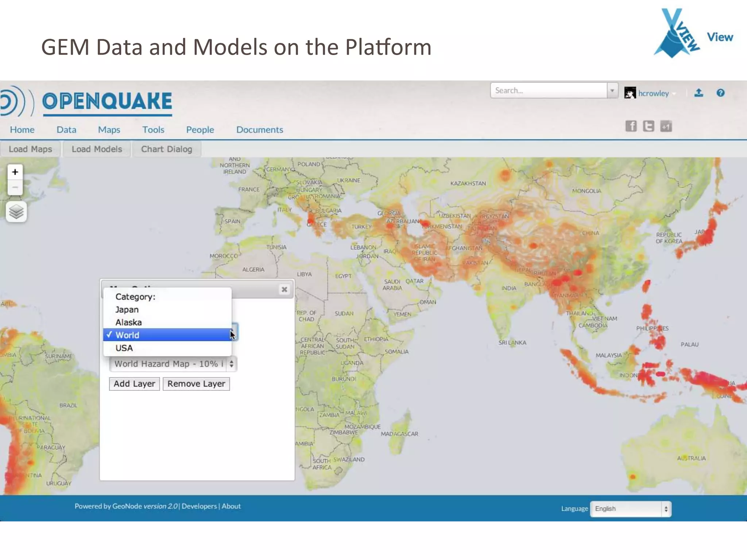Image resolution: width=747 pixels, height=560 pixels.
Task: Select Japan in the category list
Action: 167,310
